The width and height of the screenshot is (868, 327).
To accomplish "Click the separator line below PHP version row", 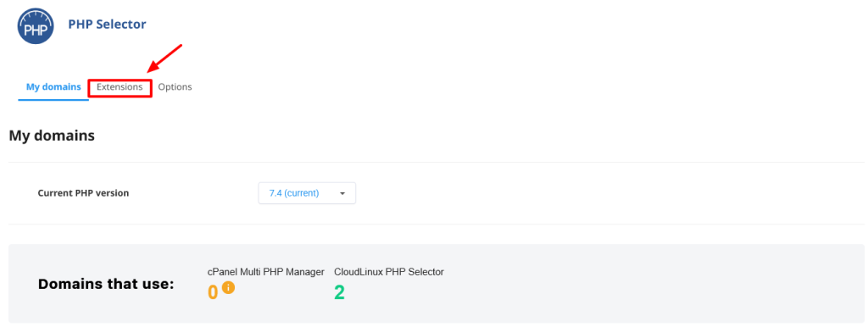I will click(438, 224).
